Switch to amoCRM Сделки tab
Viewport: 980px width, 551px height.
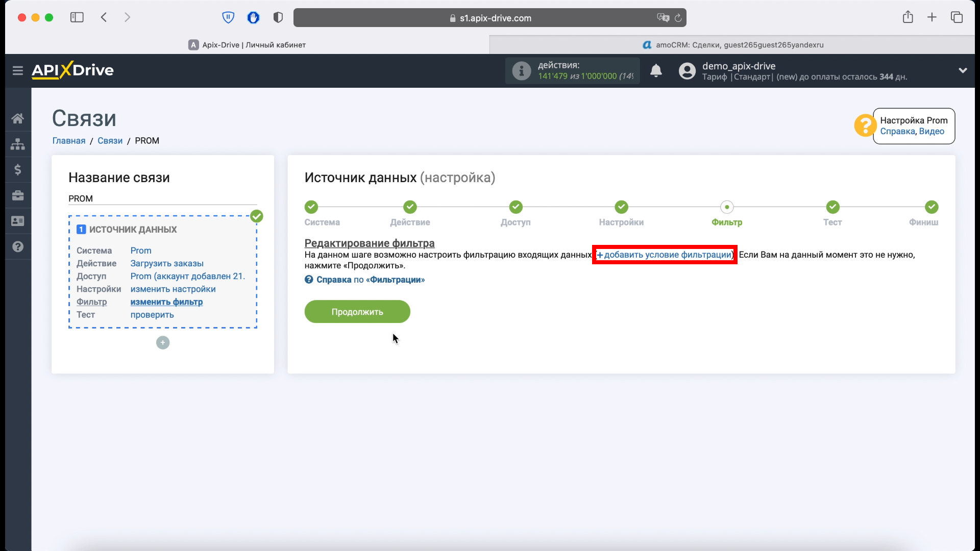point(732,45)
